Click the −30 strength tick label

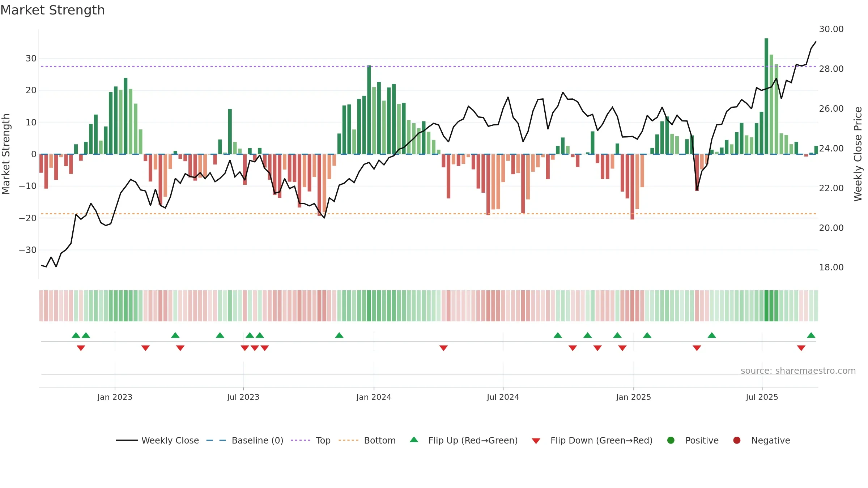(x=28, y=250)
